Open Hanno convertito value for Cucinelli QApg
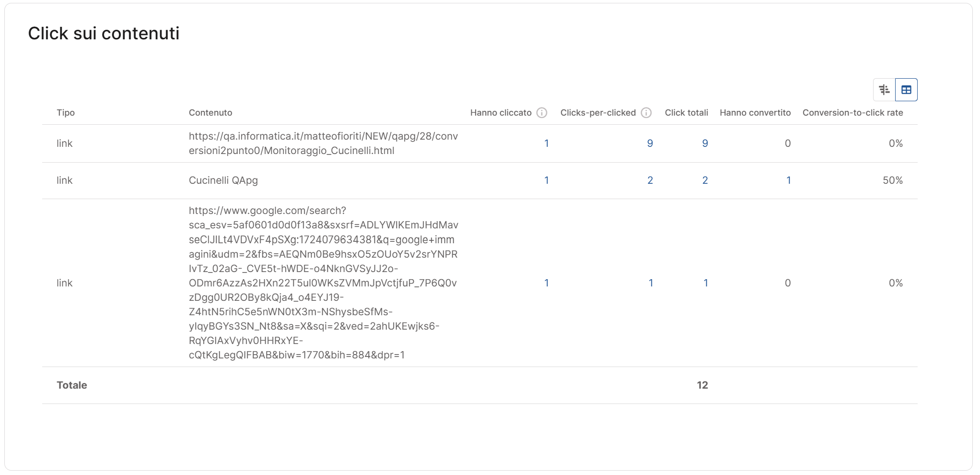The height and width of the screenshot is (475, 980). 788,180
